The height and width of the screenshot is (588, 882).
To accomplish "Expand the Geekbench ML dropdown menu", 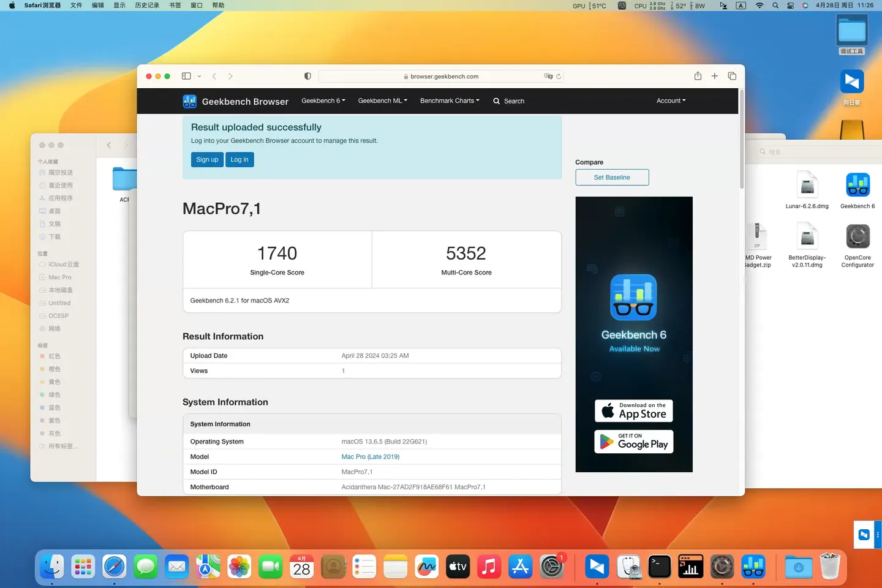I will [x=382, y=101].
